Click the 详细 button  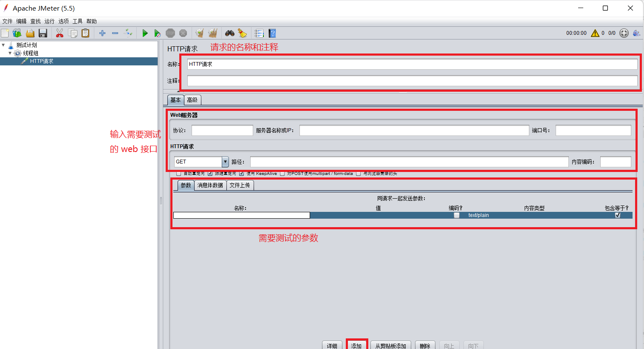coord(332,346)
